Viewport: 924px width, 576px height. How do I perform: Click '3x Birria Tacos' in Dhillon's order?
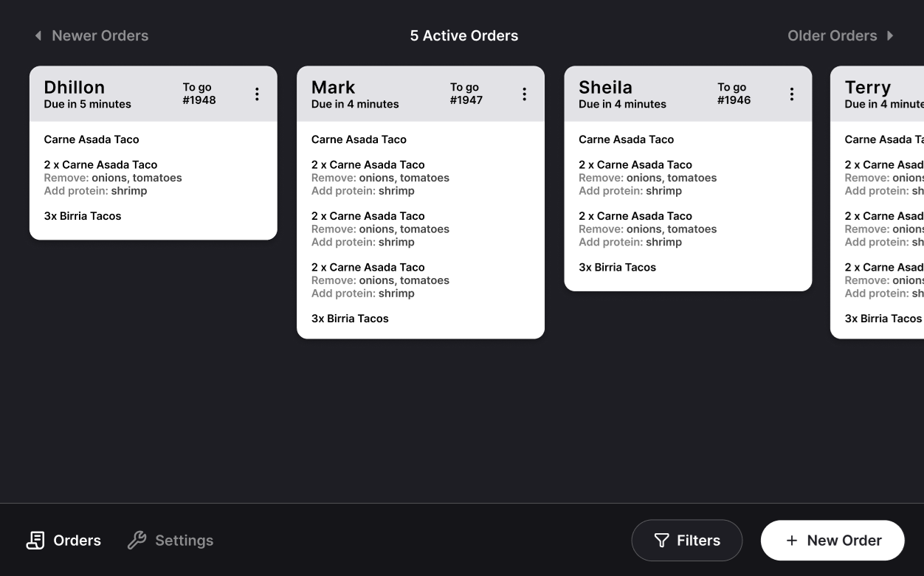click(83, 216)
